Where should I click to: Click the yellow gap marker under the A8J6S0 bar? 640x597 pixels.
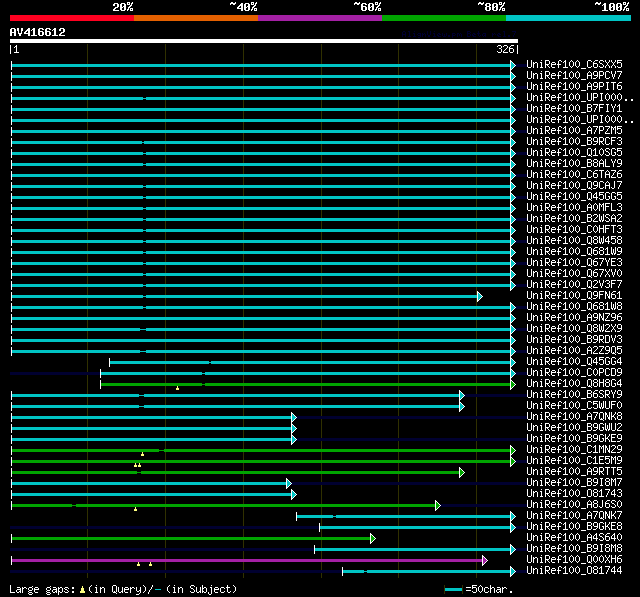135,509
